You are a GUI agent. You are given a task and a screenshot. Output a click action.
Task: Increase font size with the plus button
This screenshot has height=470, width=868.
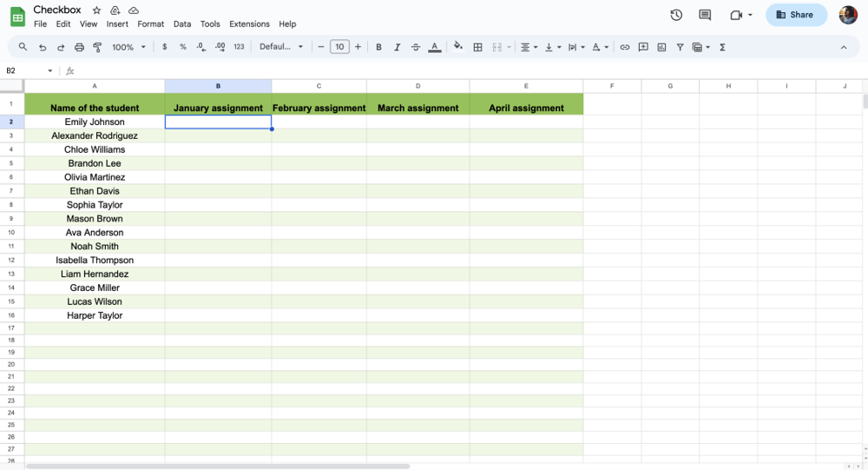pyautogui.click(x=358, y=47)
